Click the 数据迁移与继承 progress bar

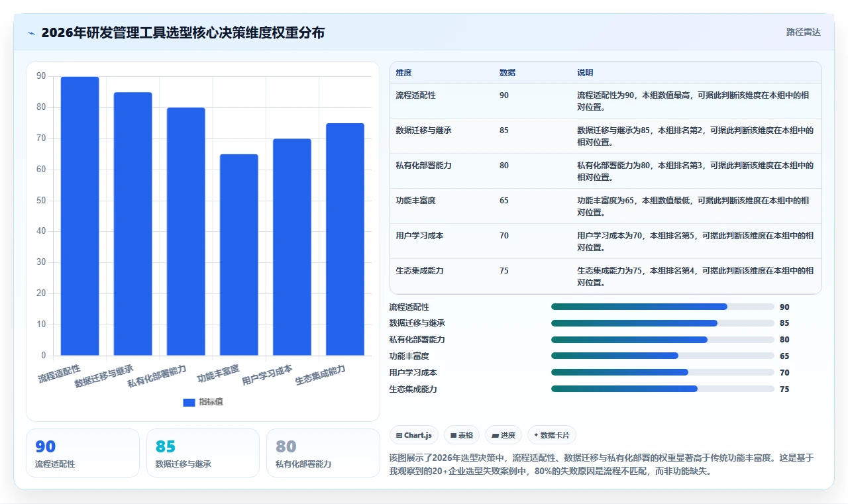[x=662, y=323]
